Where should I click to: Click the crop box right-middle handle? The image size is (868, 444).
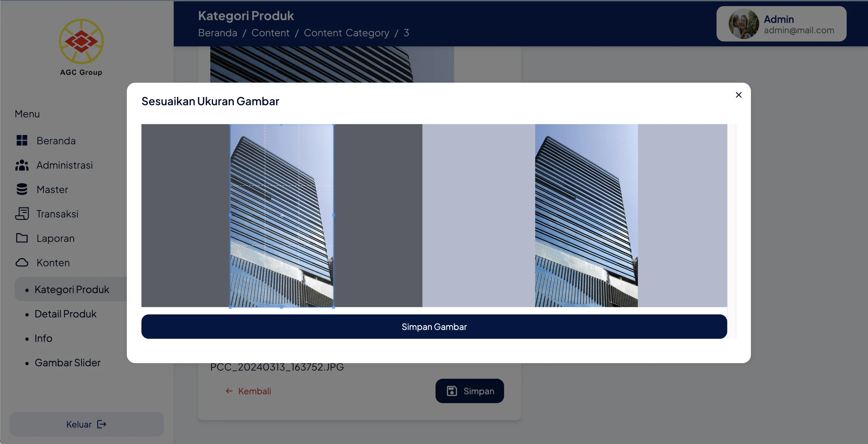pyautogui.click(x=333, y=215)
